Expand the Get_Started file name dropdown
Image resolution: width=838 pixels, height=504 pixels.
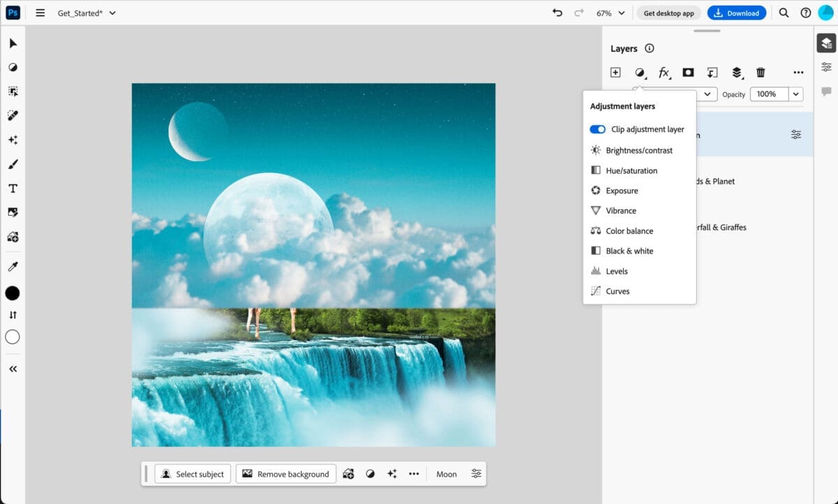(112, 13)
